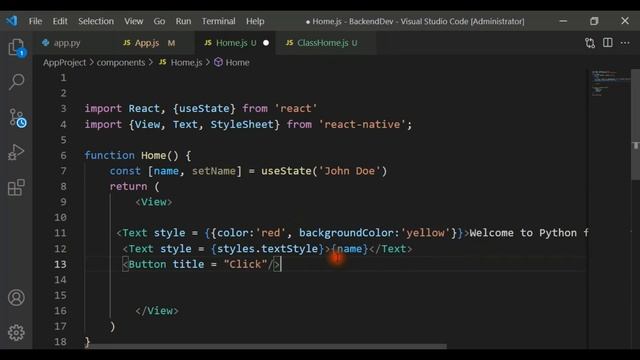Click the "Click" title string on line 13

pyautogui.click(x=245, y=264)
